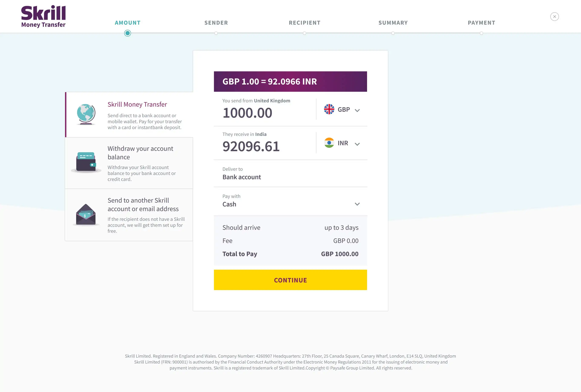Click the filled Amount step indicator dot
Viewport: 581px width, 392px height.
128,33
